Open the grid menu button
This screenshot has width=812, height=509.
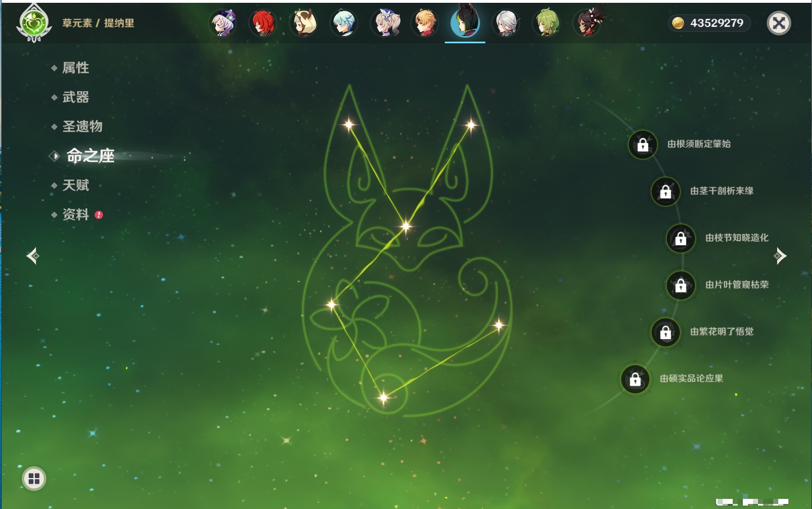coord(34,479)
